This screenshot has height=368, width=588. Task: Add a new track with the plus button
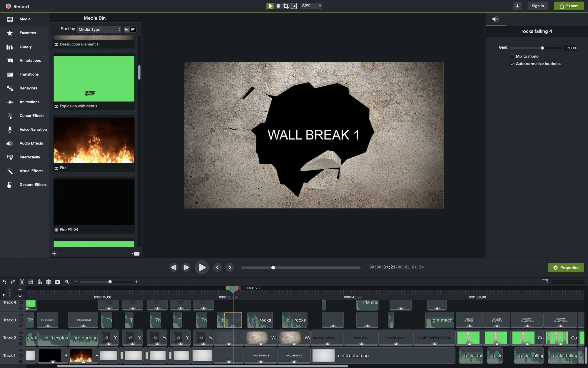(20, 290)
